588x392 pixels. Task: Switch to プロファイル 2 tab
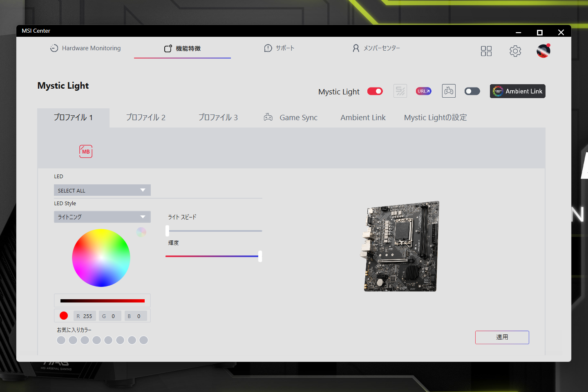[145, 117]
